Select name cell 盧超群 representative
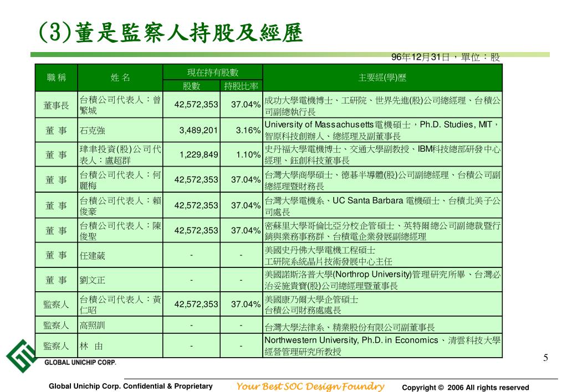The height and width of the screenshot is (392, 567). [x=120, y=154]
